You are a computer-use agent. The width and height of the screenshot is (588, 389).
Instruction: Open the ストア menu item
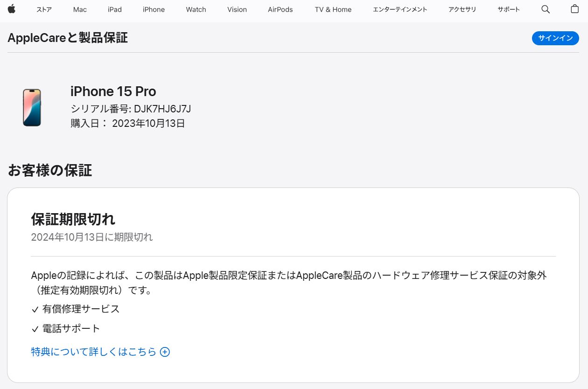click(44, 10)
